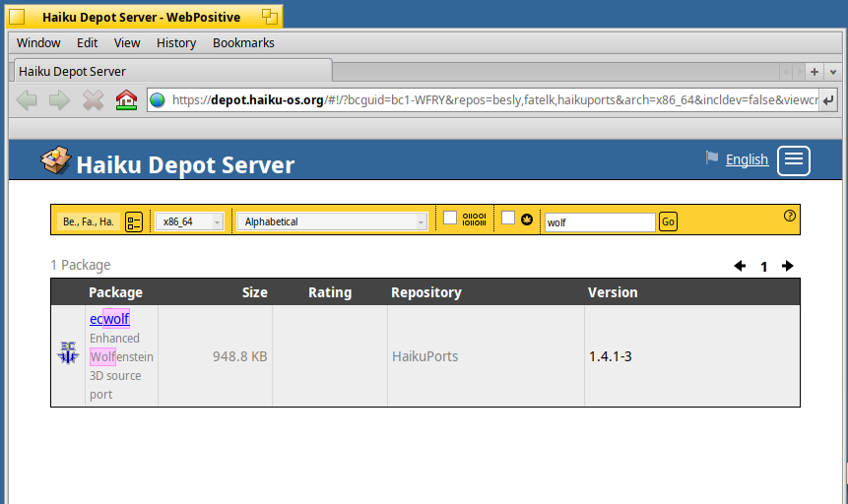This screenshot has width=848, height=504.
Task: Click the Version column header
Action: point(613,292)
